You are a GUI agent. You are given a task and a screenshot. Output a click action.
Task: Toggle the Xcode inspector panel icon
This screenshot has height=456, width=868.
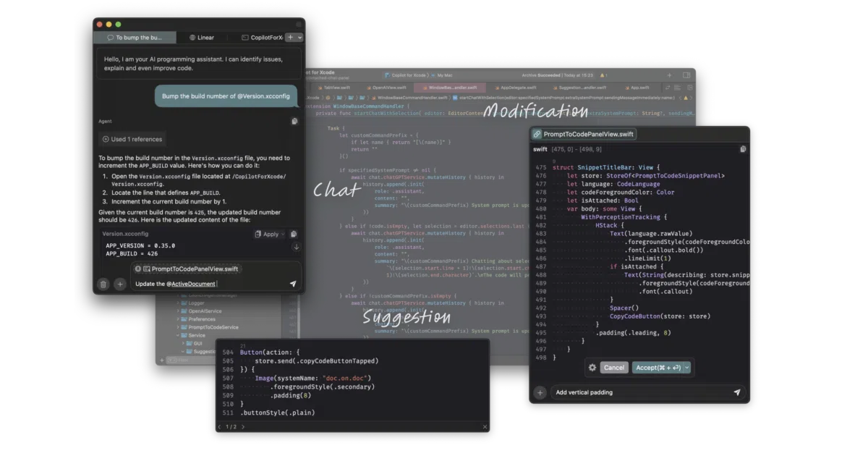coord(686,75)
